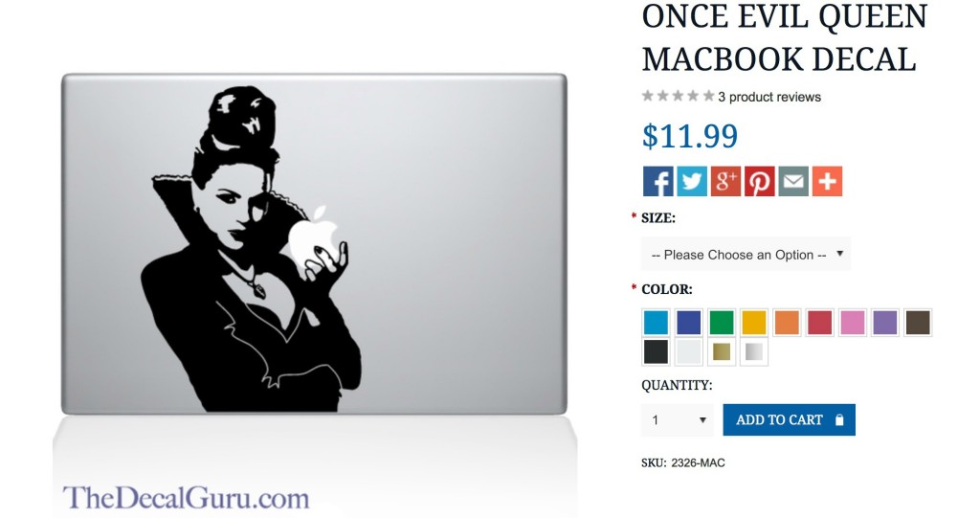Select the metallic gold color swatch
980x518 pixels.
722,352
